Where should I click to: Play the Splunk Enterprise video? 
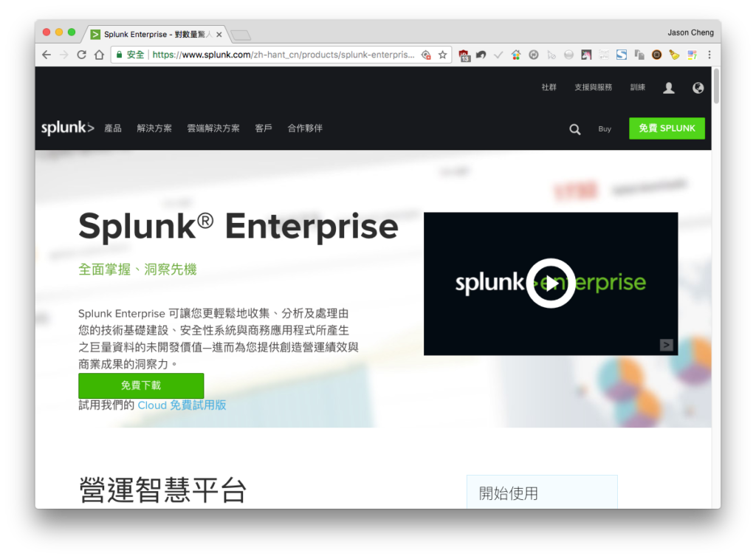coord(551,283)
